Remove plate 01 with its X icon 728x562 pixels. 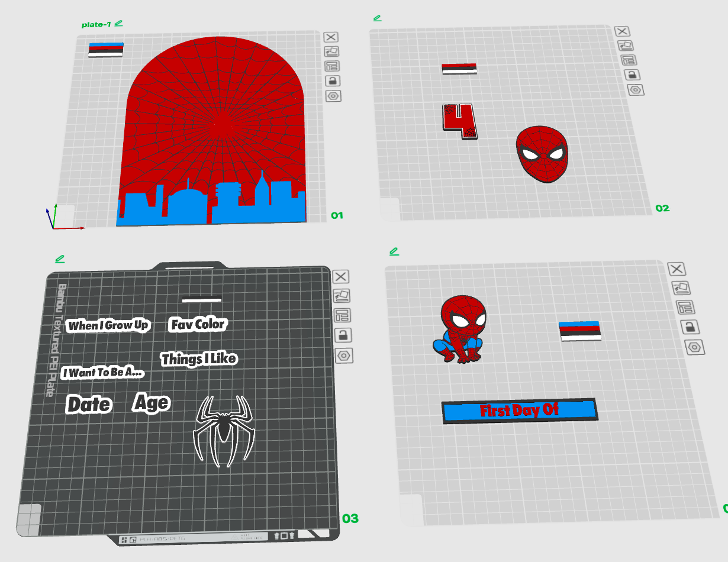click(x=331, y=37)
